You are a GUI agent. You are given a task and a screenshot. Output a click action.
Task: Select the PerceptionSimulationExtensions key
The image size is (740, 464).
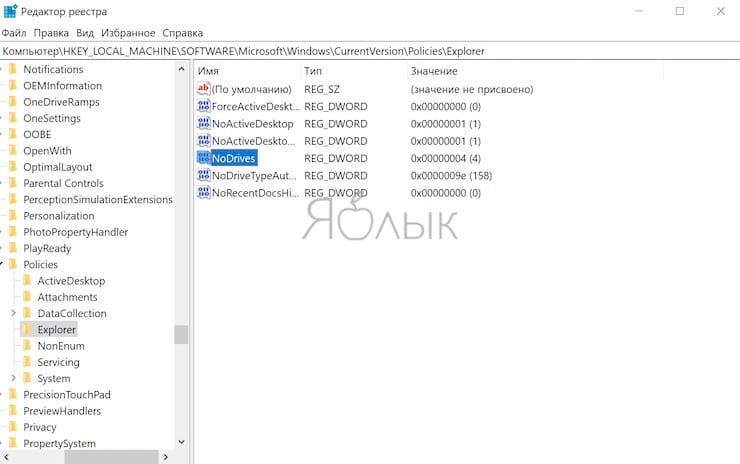98,199
